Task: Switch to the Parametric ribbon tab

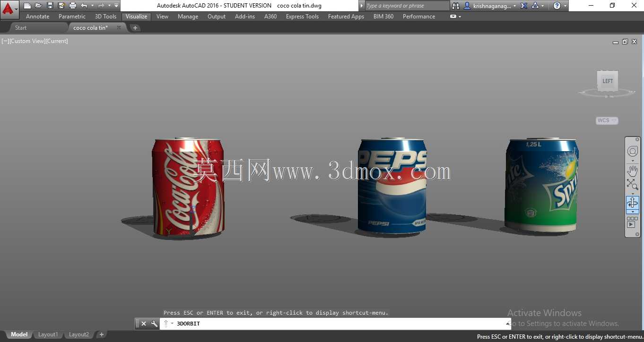Action: [72, 17]
